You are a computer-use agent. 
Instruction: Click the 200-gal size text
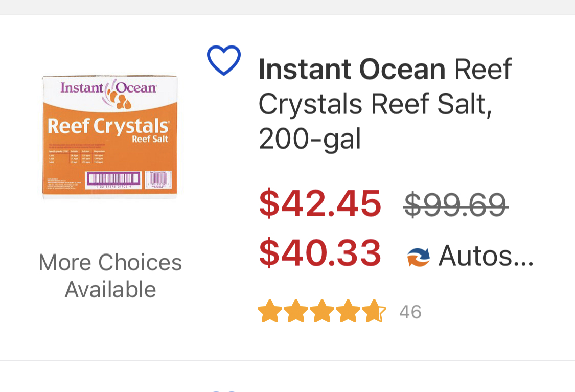pos(310,139)
